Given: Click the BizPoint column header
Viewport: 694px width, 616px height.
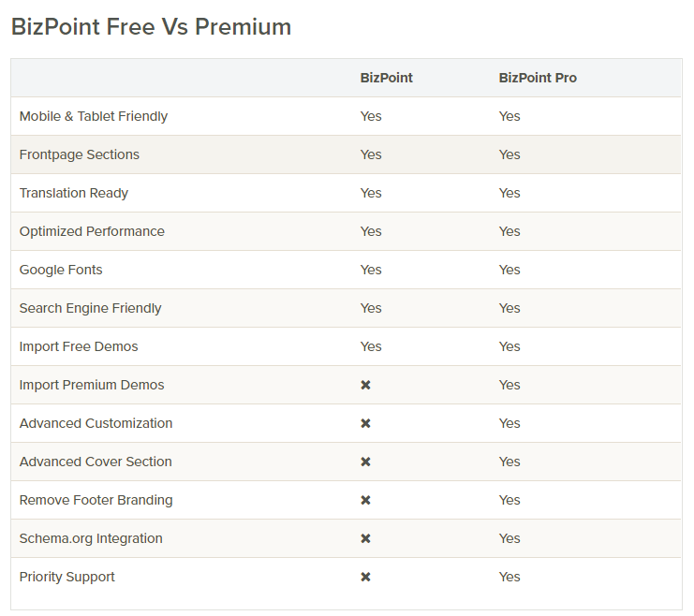Looking at the screenshot, I should [386, 78].
